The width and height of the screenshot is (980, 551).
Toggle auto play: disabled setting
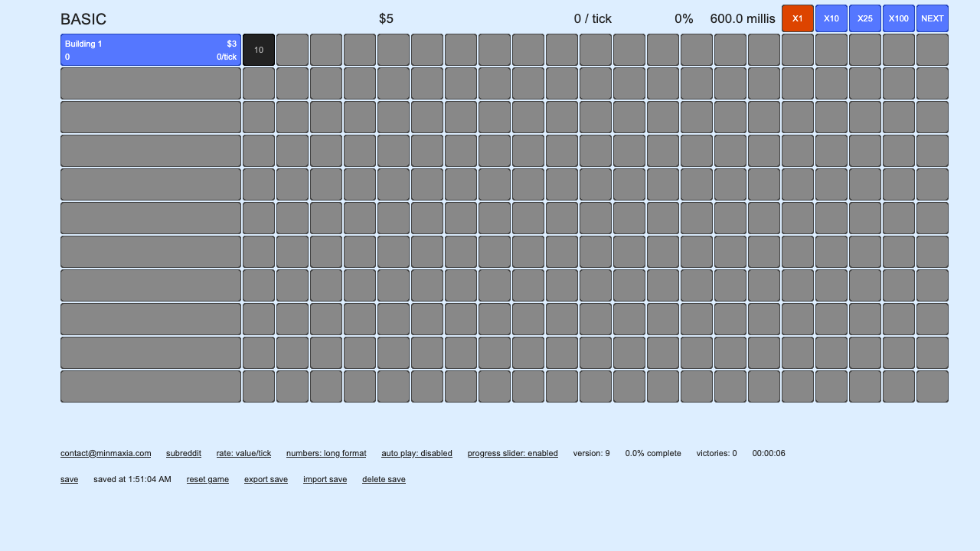pos(416,453)
